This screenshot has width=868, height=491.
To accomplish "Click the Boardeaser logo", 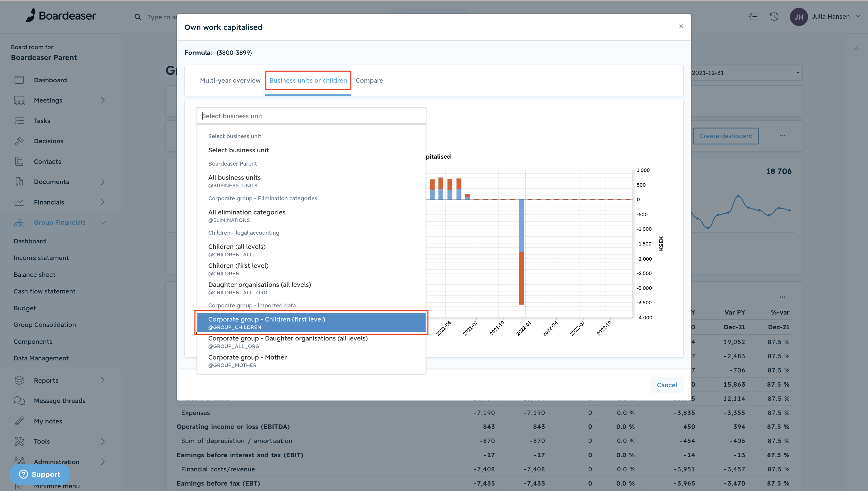I will click(x=61, y=15).
